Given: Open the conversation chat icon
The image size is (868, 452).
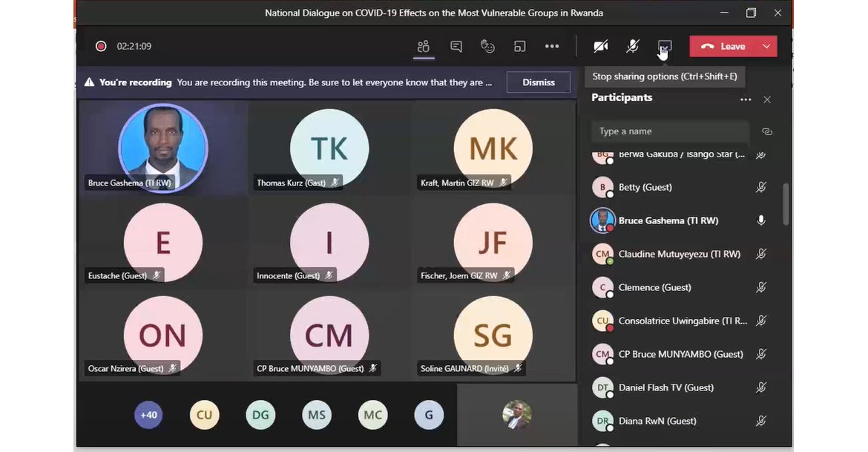Looking at the screenshot, I should (456, 47).
